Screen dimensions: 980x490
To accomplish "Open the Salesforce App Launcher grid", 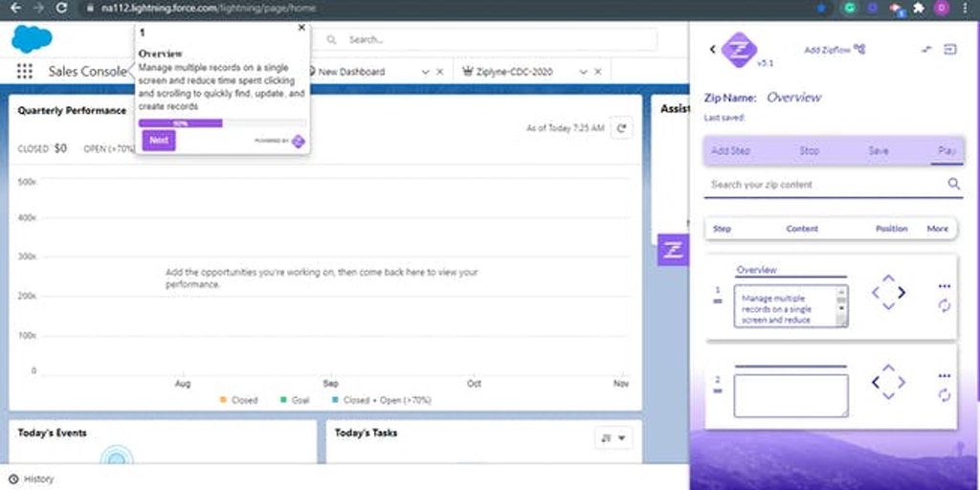I will [x=24, y=71].
